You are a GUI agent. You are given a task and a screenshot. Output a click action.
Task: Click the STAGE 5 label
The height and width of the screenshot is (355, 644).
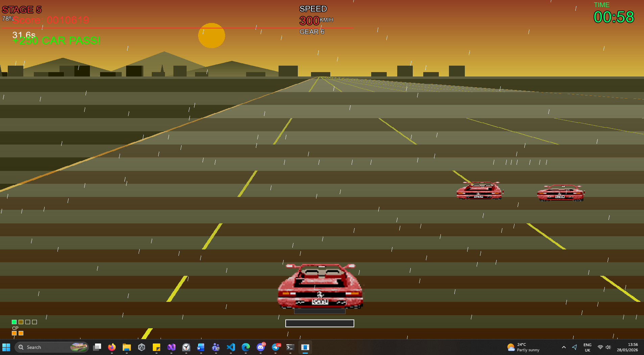click(x=22, y=9)
